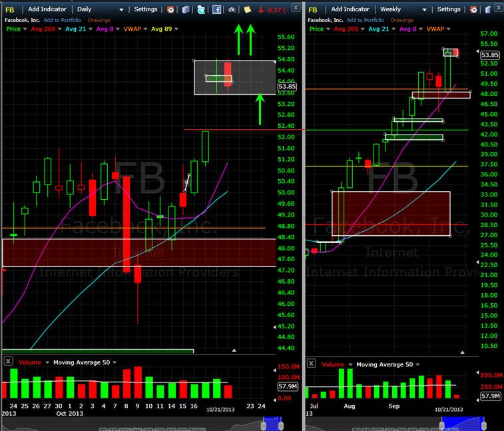This screenshot has height=431, width=504.
Task: Click the blue range slider under Daily chart
Action: point(272,424)
